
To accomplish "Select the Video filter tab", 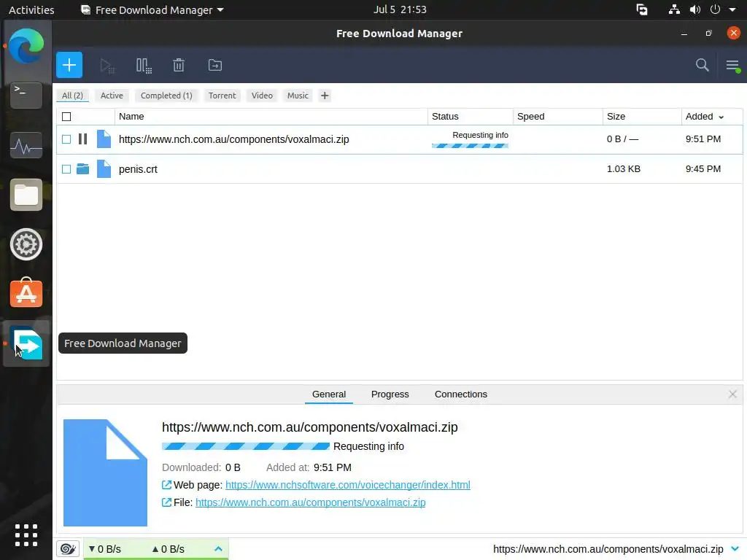I will click(x=262, y=96).
